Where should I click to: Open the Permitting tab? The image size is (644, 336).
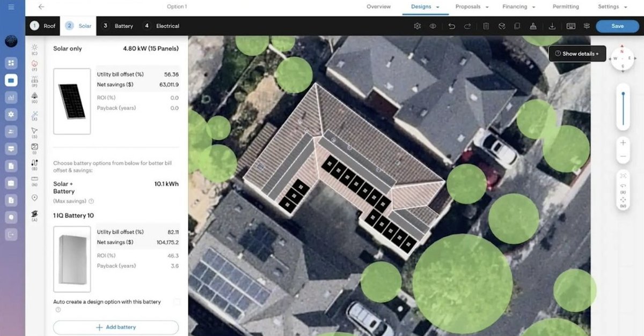[x=566, y=6]
